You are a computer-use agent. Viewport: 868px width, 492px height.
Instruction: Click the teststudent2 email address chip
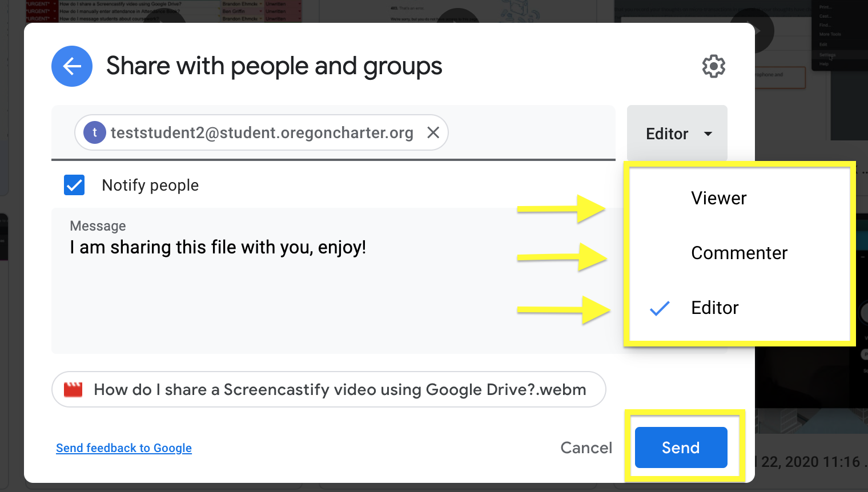pos(262,132)
